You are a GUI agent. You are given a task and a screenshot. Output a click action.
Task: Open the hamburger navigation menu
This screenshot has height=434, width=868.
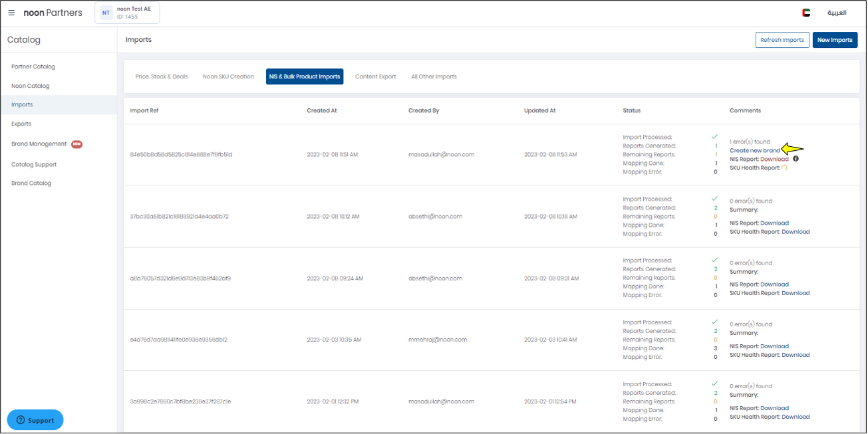(11, 13)
